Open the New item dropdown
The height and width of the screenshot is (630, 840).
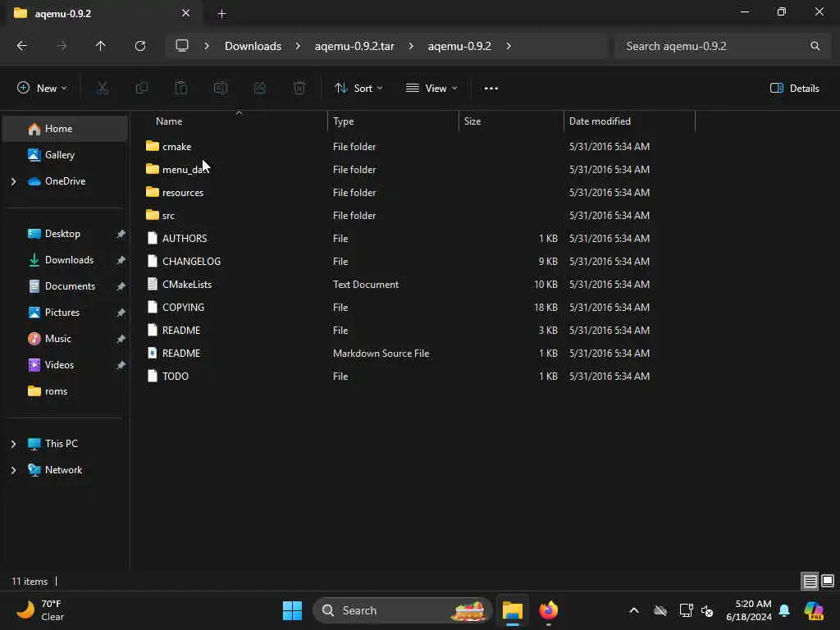[43, 89]
